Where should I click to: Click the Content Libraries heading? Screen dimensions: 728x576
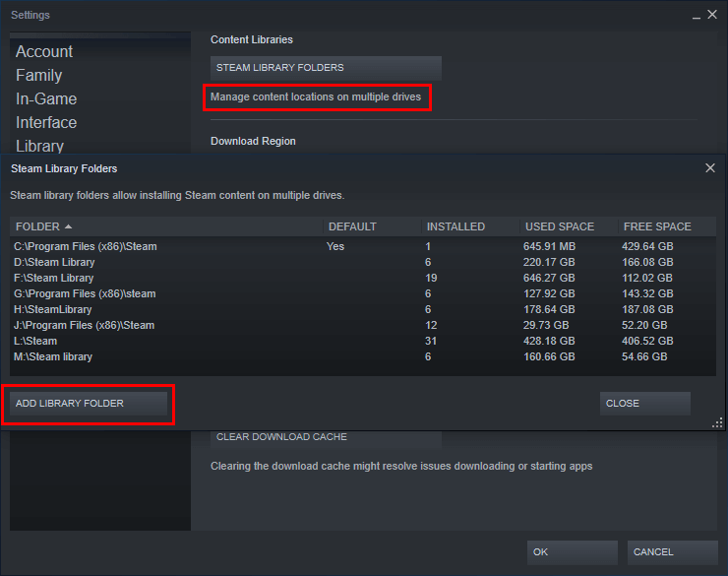pos(252,40)
